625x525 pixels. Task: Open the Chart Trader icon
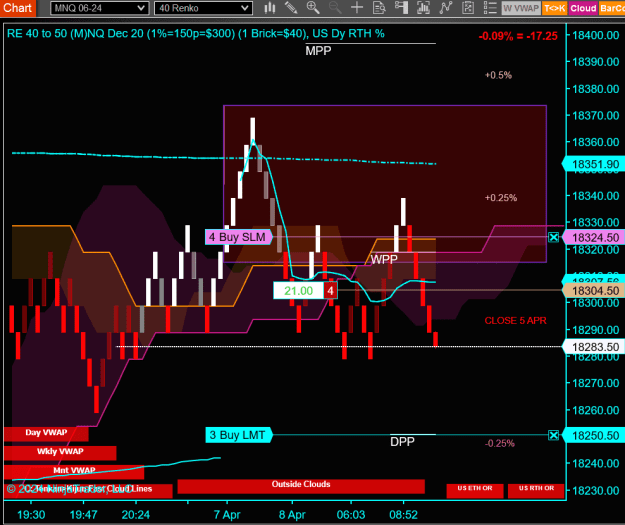click(401, 8)
